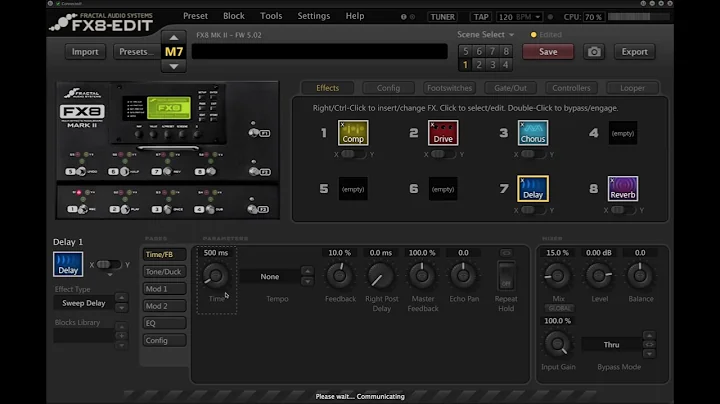The width and height of the screenshot is (720, 404).
Task: Click the Delay 1 block icon in the editor
Action: click(68, 264)
